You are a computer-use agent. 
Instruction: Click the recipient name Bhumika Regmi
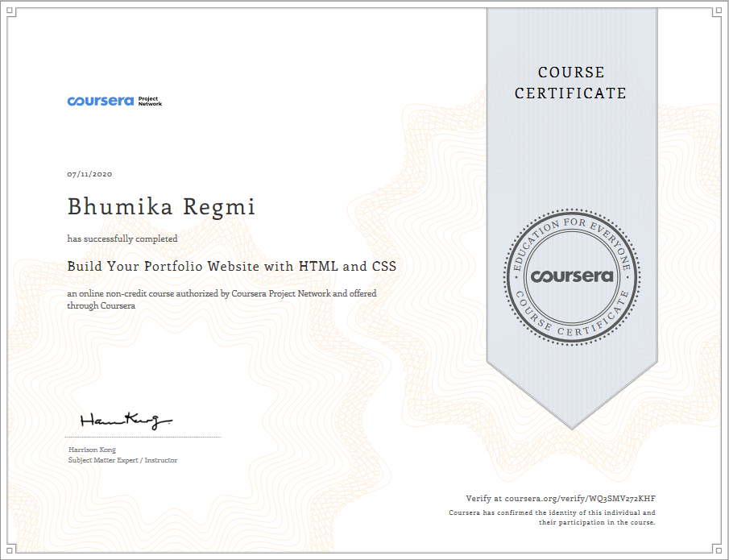161,206
